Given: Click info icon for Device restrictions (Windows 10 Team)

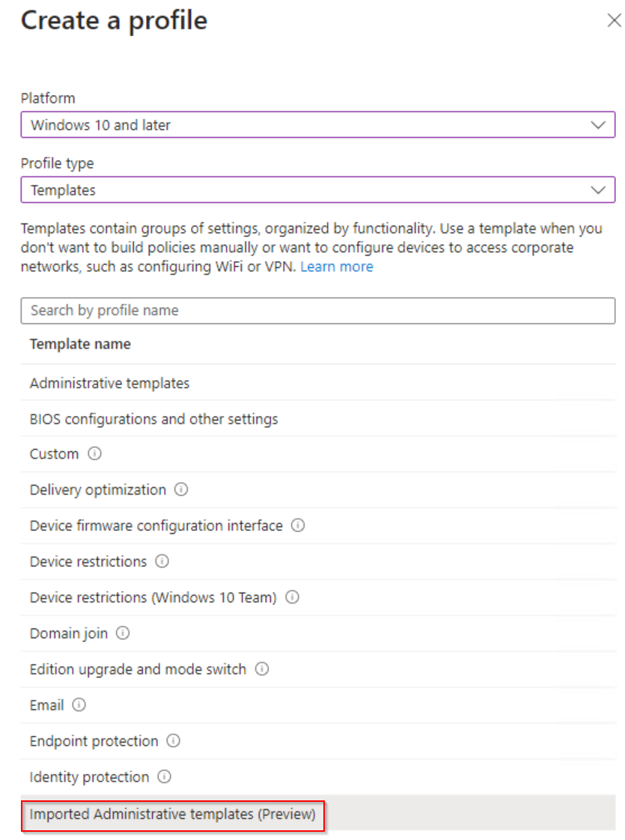Looking at the screenshot, I should [x=292, y=598].
